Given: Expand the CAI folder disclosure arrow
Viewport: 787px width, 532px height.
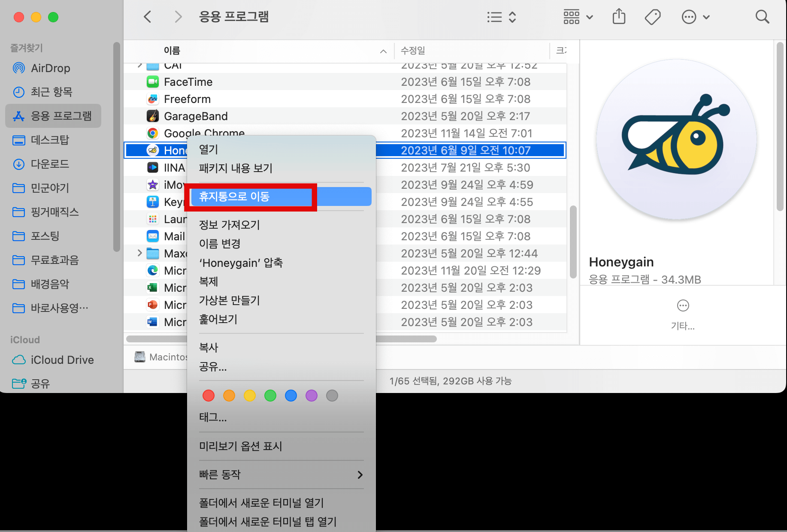Looking at the screenshot, I should tap(139, 65).
